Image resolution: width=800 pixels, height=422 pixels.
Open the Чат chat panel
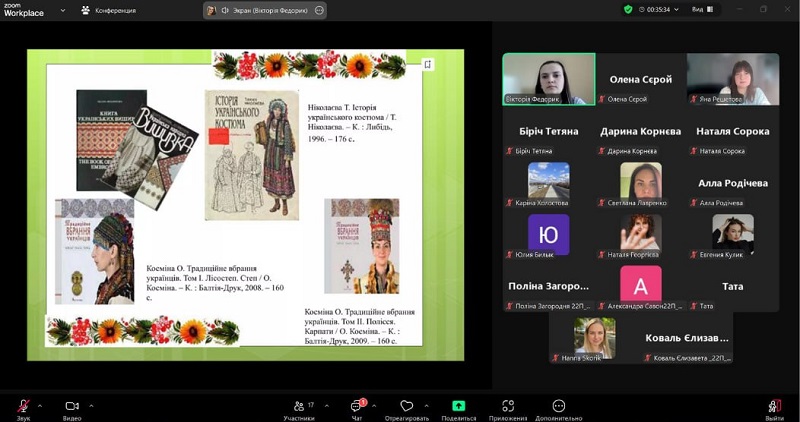pos(356,406)
